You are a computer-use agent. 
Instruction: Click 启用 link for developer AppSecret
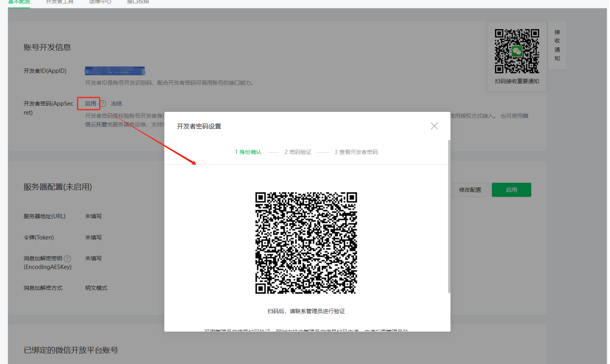click(x=90, y=104)
